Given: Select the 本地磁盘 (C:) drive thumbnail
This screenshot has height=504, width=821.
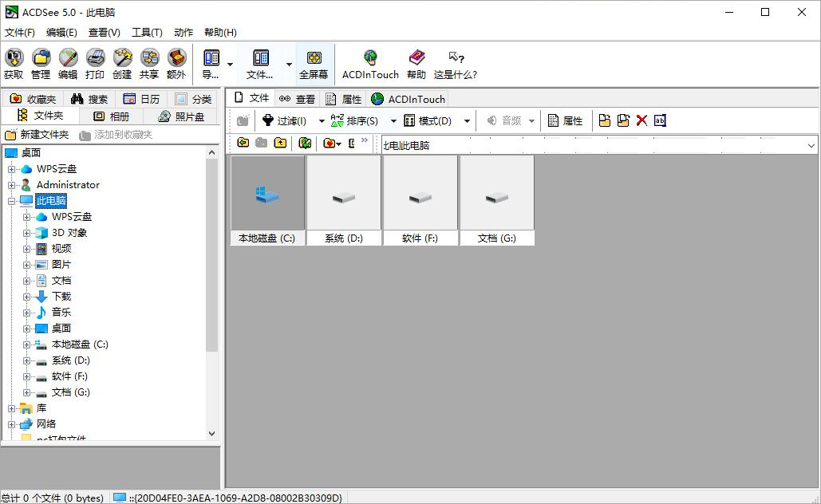Looking at the screenshot, I should 267,200.
